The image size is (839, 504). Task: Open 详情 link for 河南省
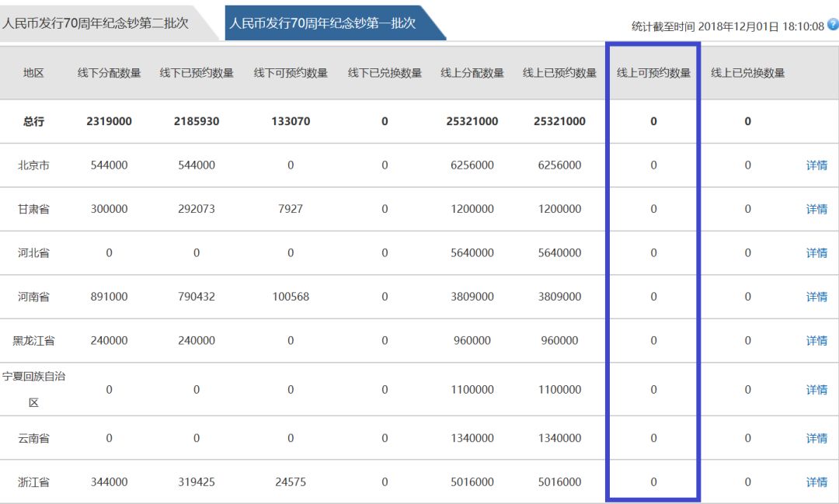[x=816, y=297]
